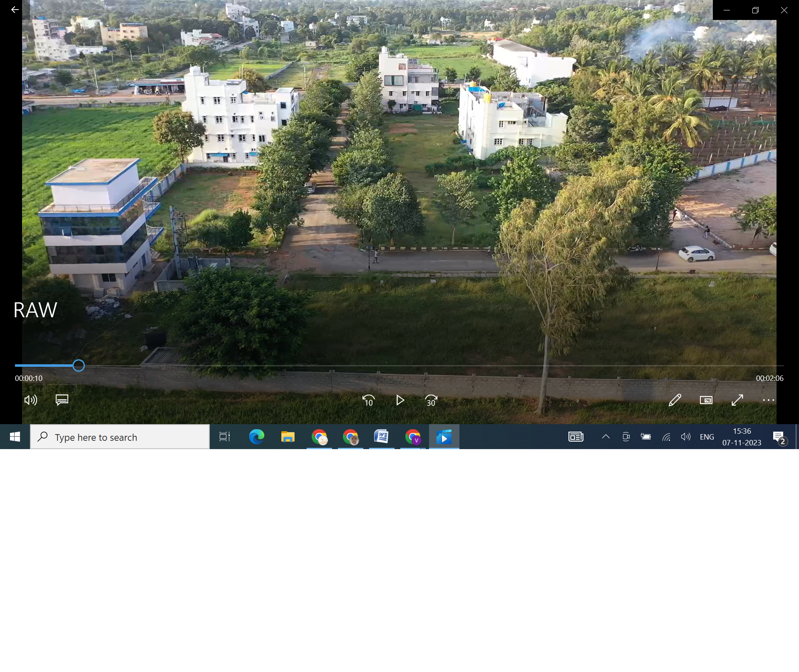The width and height of the screenshot is (799, 672).
Task: Open the player volume control
Action: 30,400
